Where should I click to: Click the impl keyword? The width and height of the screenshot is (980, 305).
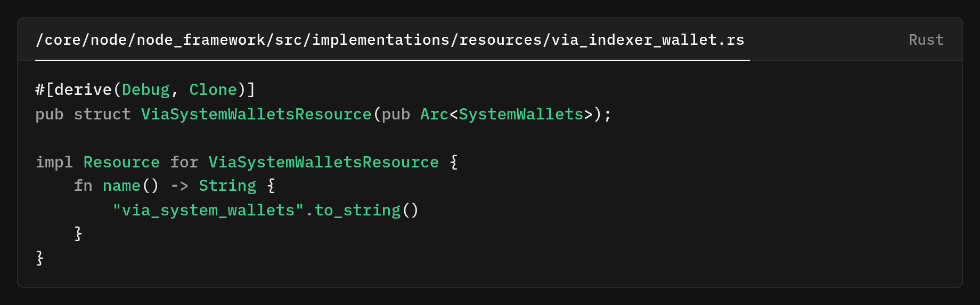click(x=54, y=162)
